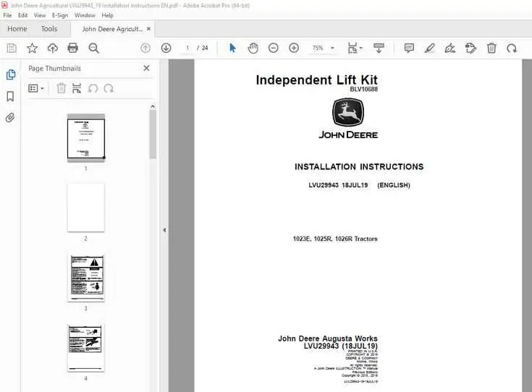Open the View menu

click(40, 15)
